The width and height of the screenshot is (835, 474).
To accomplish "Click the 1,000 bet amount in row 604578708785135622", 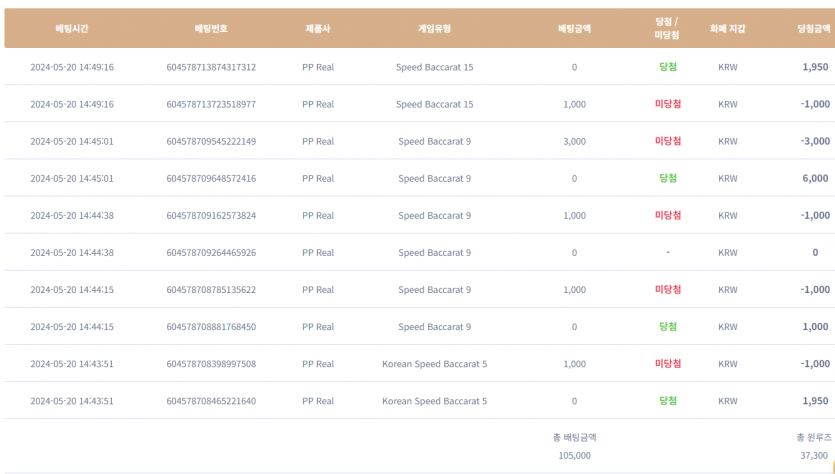I will click(575, 290).
